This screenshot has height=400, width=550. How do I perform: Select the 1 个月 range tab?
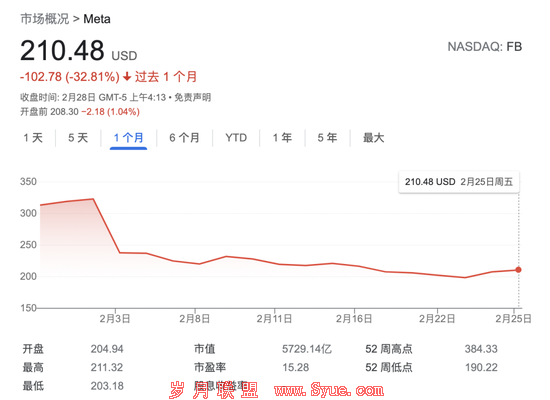point(128,138)
